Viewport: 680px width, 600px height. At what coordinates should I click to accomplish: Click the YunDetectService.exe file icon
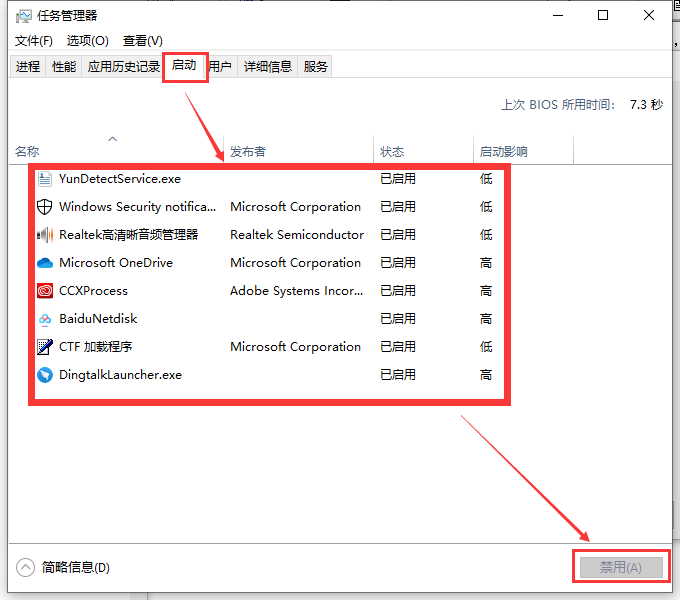tap(44, 179)
